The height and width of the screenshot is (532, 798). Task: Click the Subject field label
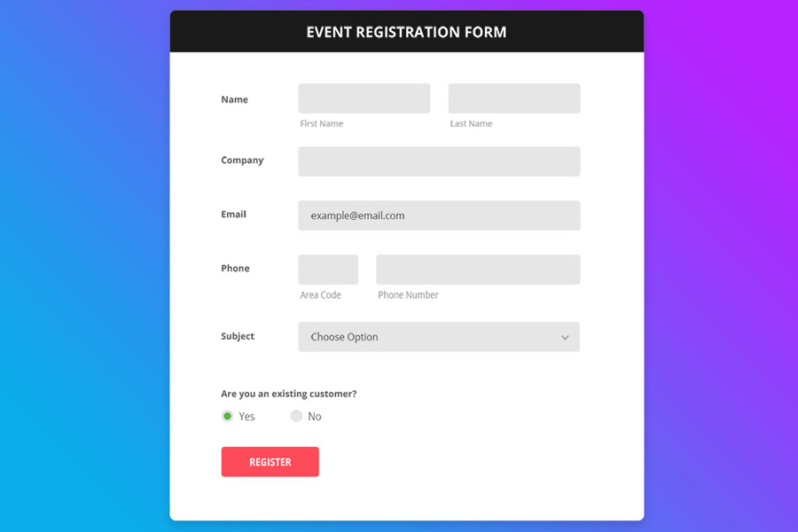(238, 337)
